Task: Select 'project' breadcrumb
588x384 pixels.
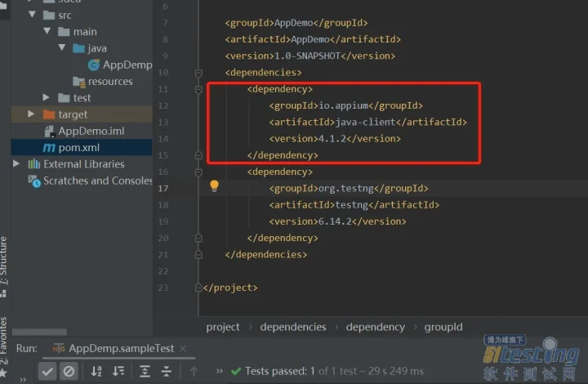Action: [x=223, y=327]
